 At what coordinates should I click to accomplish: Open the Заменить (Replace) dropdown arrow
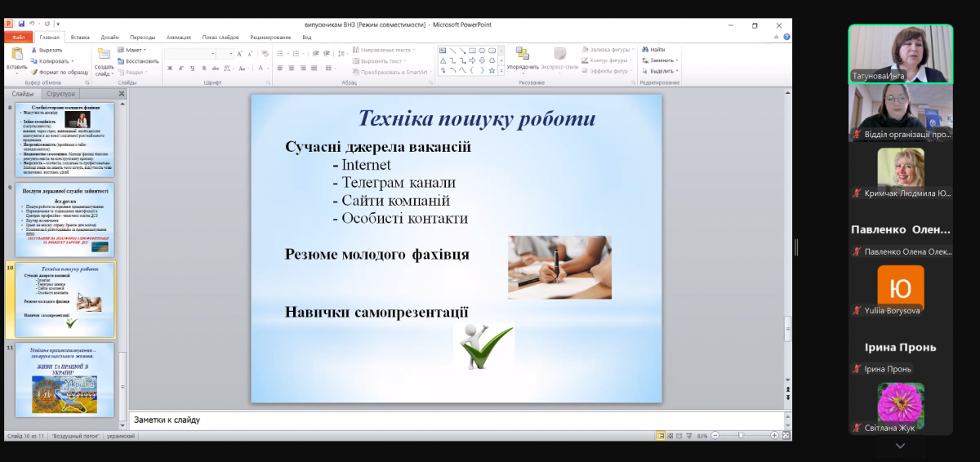tap(677, 60)
